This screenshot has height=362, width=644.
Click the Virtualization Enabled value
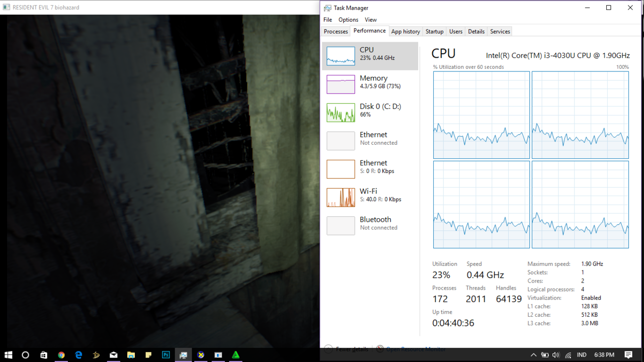click(591, 298)
